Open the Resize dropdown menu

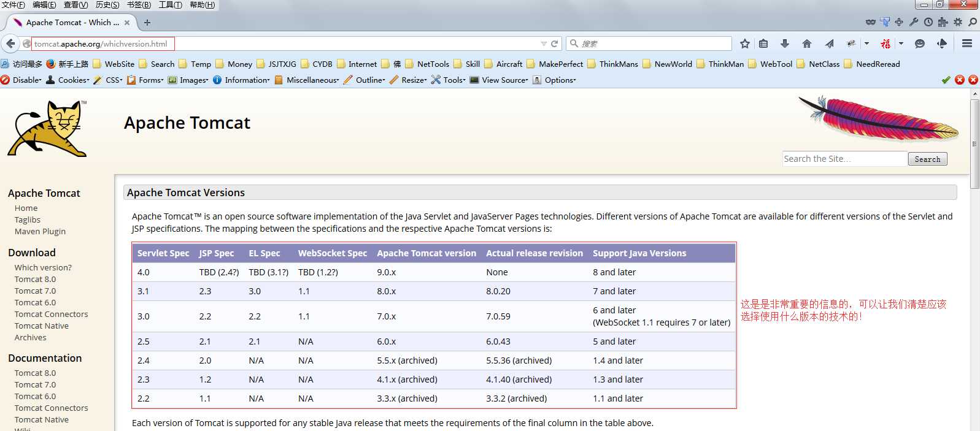pyautogui.click(x=409, y=80)
